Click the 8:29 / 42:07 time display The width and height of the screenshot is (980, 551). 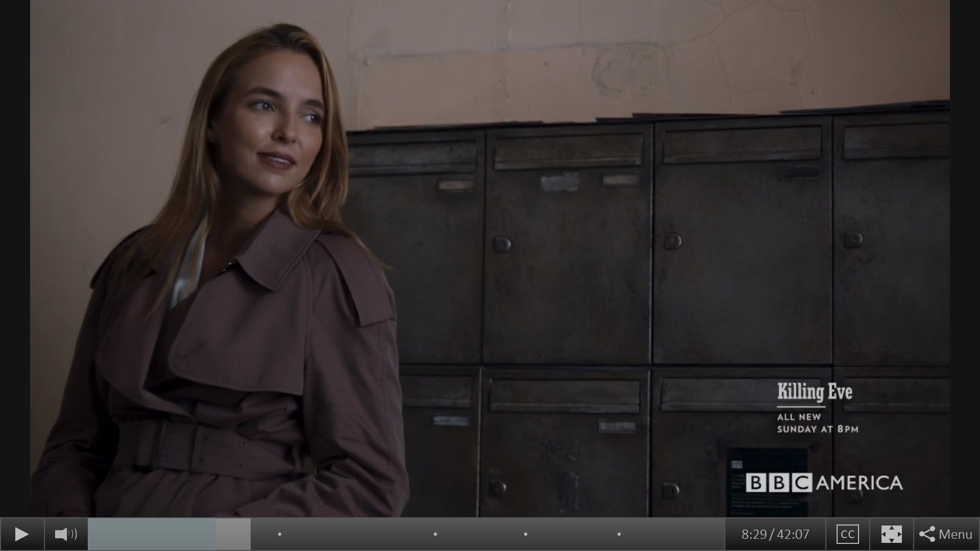click(775, 534)
